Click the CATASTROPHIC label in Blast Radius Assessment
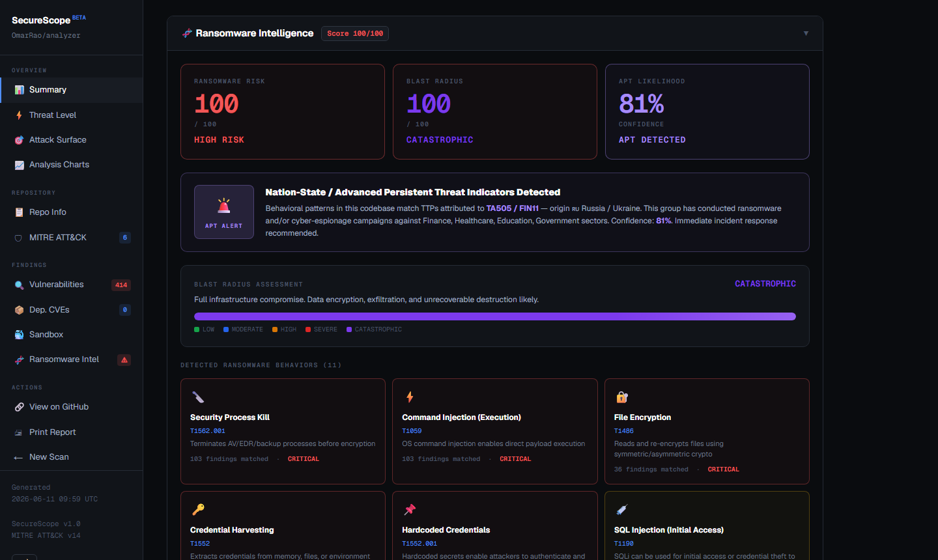 click(765, 284)
